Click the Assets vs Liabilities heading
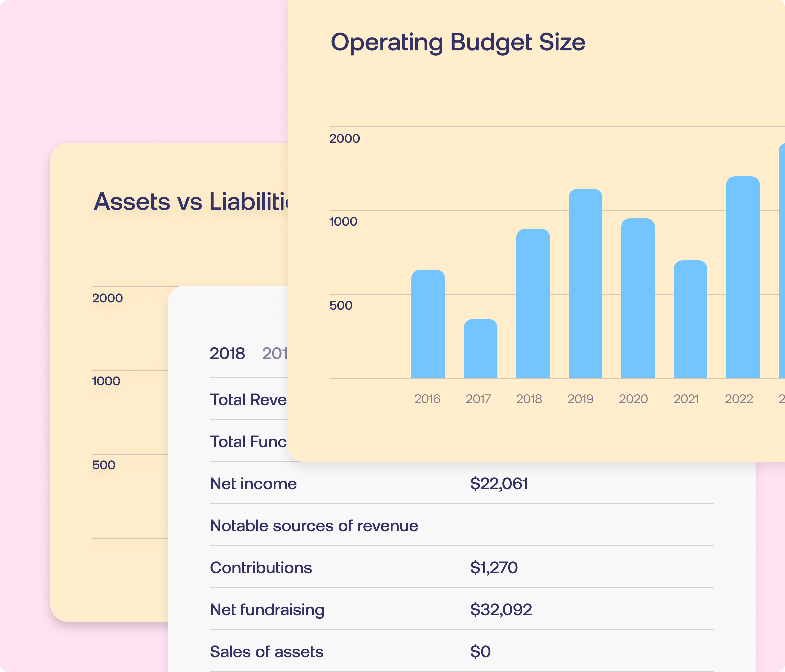The height and width of the screenshot is (672, 785). (190, 202)
